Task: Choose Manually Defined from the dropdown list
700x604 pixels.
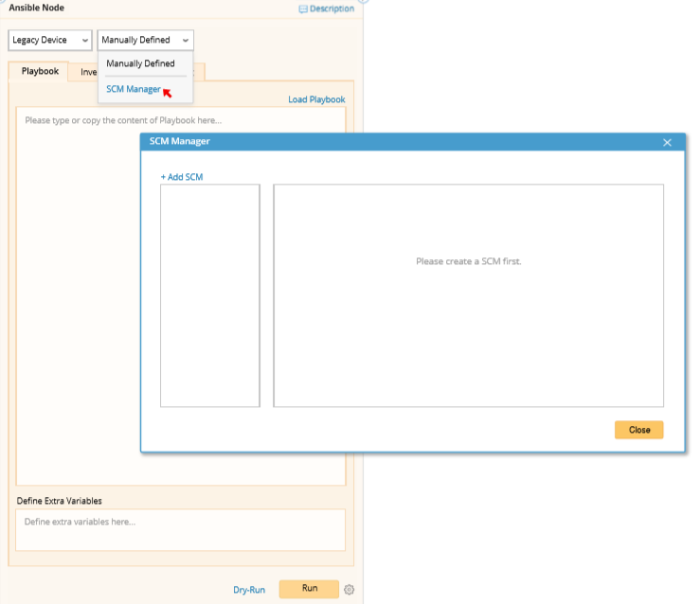Action: coord(140,63)
